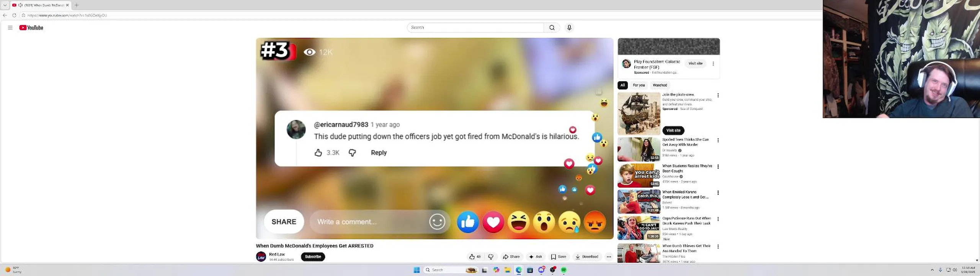Click the in-video SHARE button
The image size is (980, 276).
pos(284,222)
